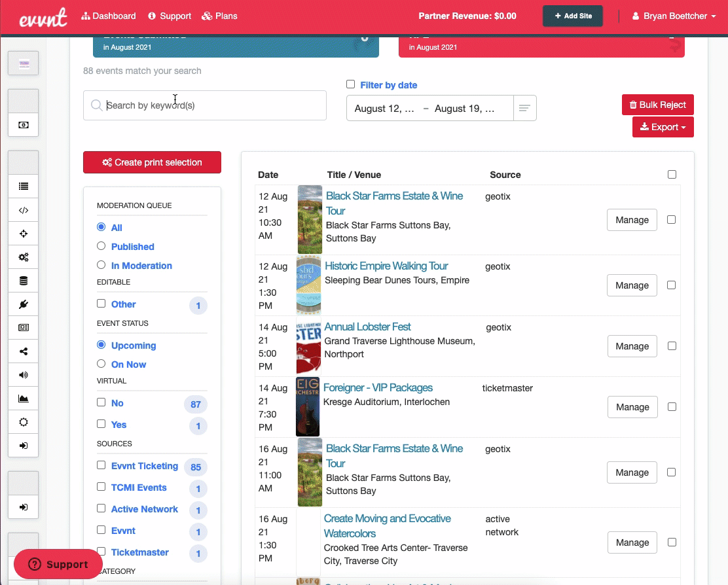The image size is (728, 585).
Task: Click the lower sign-in arrow sidebar icon
Action: [x=23, y=507]
